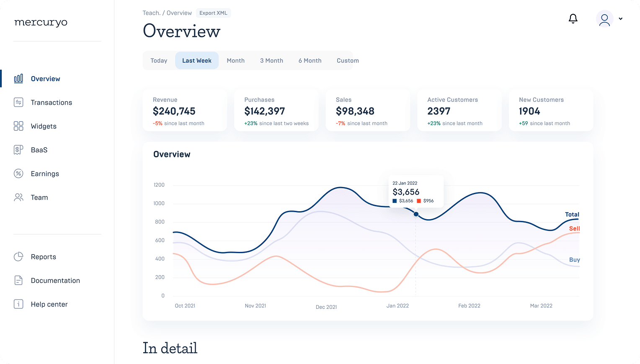Switch to the Today time range tab
Viewport: 640px width, 364px height.
coord(159,61)
